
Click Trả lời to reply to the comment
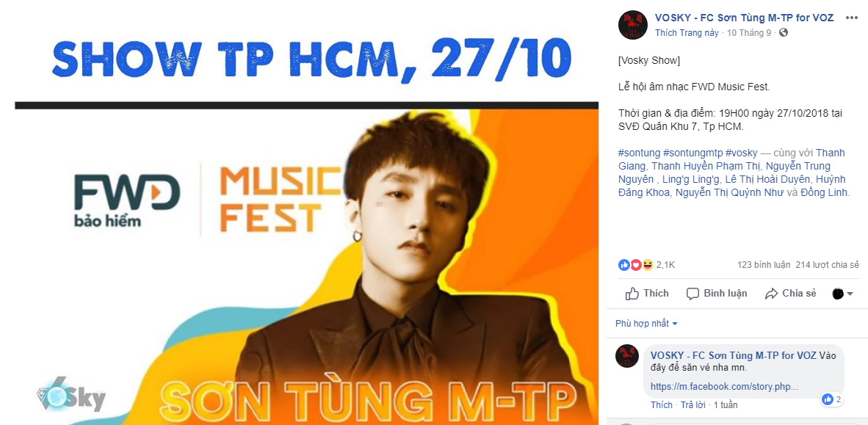(693, 405)
